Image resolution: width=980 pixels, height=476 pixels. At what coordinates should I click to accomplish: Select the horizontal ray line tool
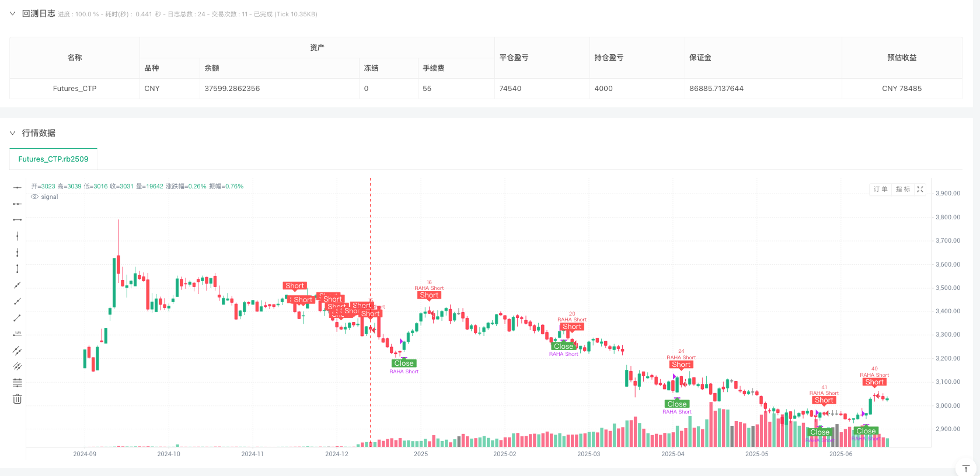(x=18, y=204)
